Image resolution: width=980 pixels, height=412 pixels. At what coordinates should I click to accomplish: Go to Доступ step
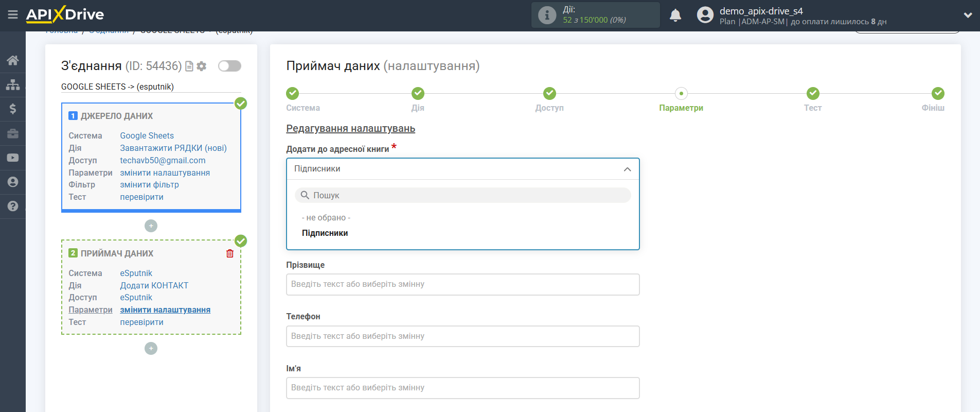click(x=549, y=93)
